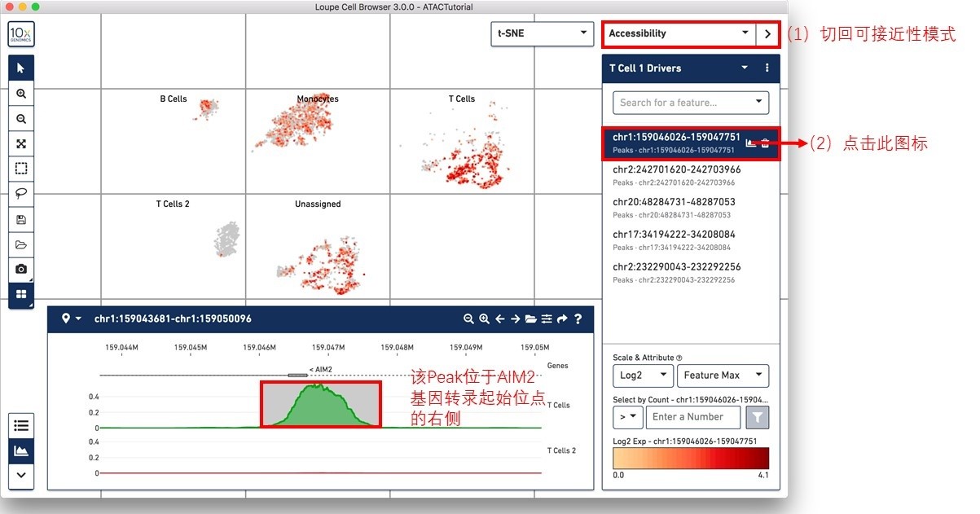Show the list panel icon at bottom left
The height and width of the screenshot is (514, 980).
(x=21, y=425)
